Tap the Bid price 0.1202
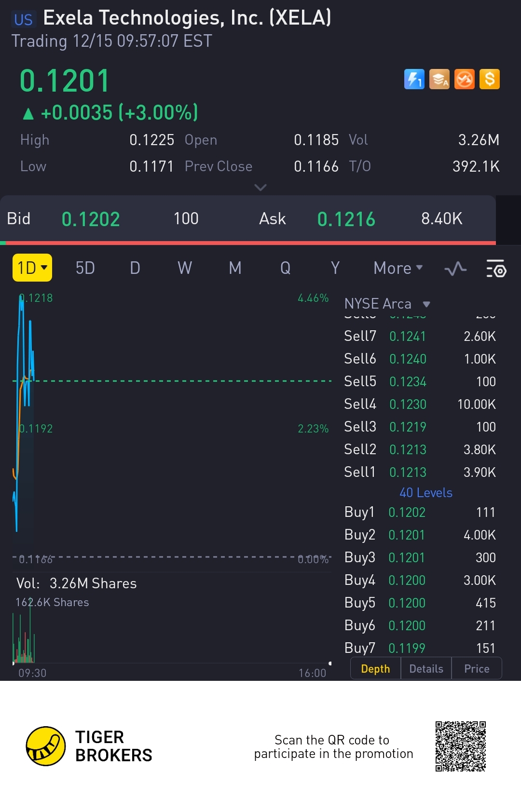The width and height of the screenshot is (521, 812). [91, 219]
